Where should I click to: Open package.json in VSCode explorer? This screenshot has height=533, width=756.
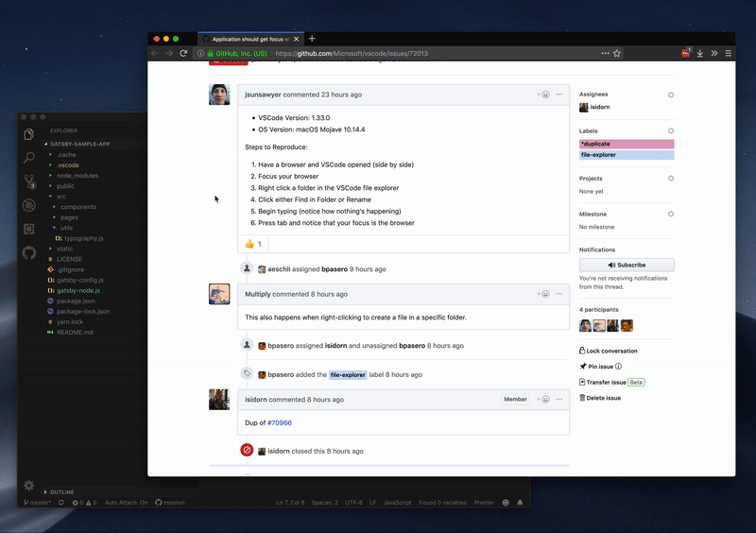[x=76, y=301]
